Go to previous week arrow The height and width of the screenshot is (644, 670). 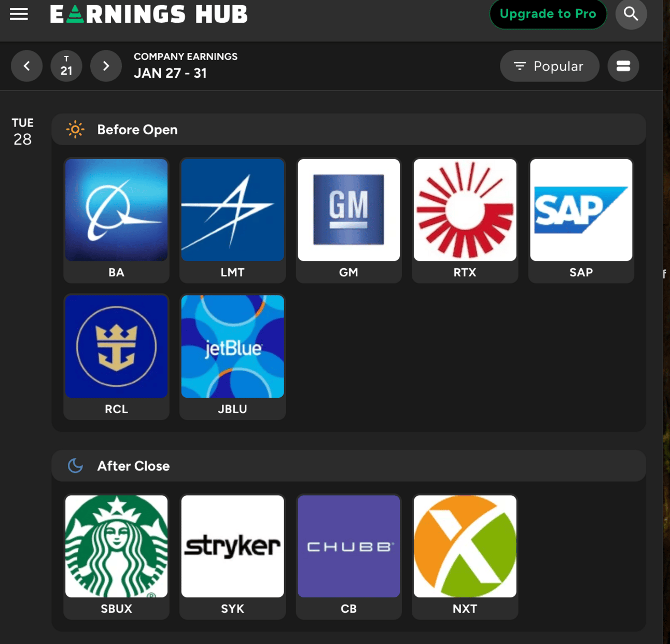(27, 66)
